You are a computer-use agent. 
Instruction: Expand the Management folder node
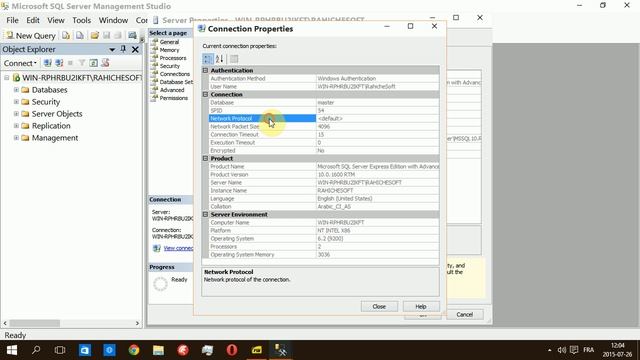(16, 138)
